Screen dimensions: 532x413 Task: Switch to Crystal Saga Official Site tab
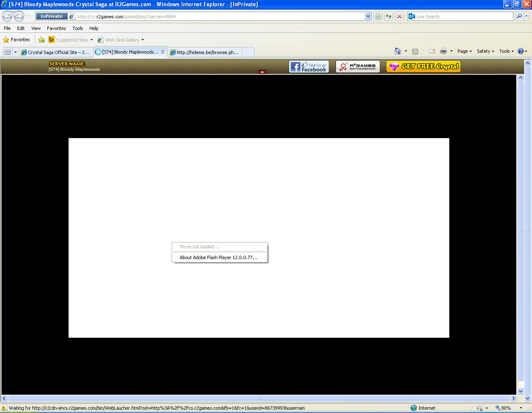pos(56,52)
